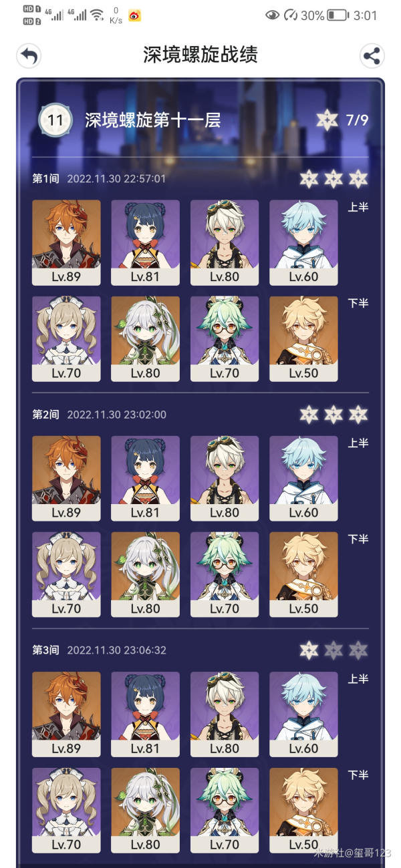401x868 pixels.
Task: Open Lv.50 blonde character in chamber 3
Action: (x=303, y=811)
